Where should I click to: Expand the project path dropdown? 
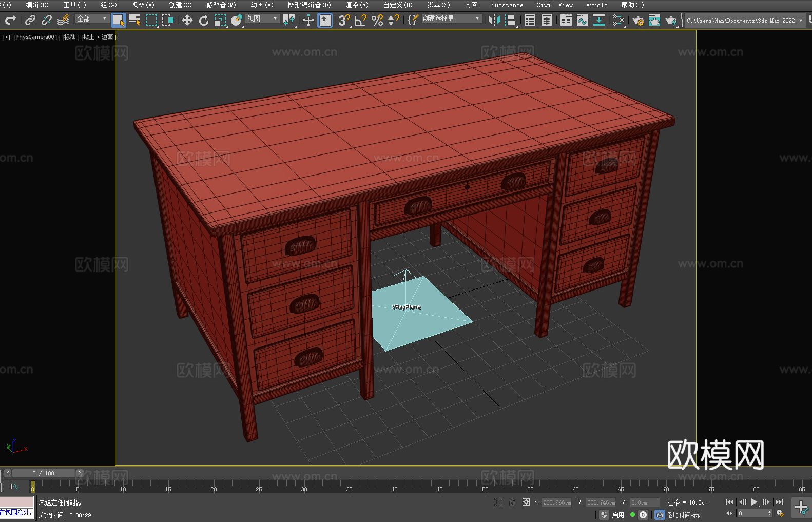[x=800, y=21]
